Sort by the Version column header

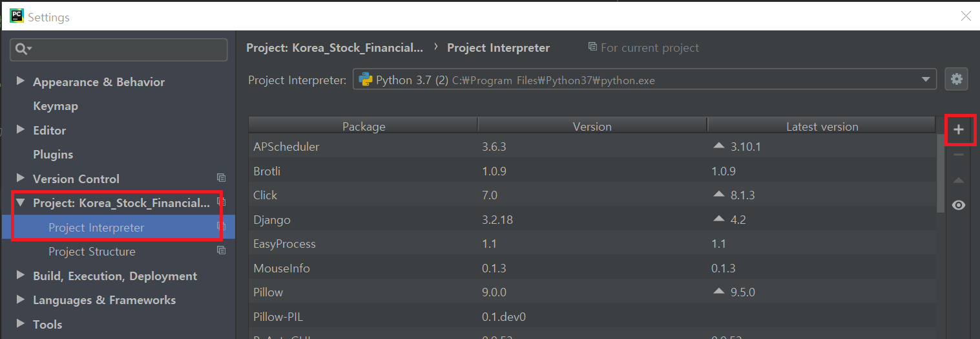point(592,127)
